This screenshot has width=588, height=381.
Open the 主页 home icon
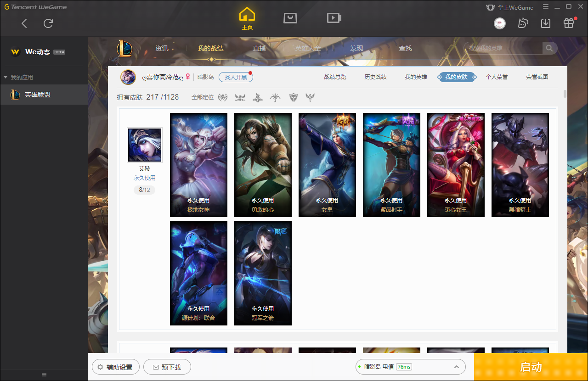click(247, 18)
